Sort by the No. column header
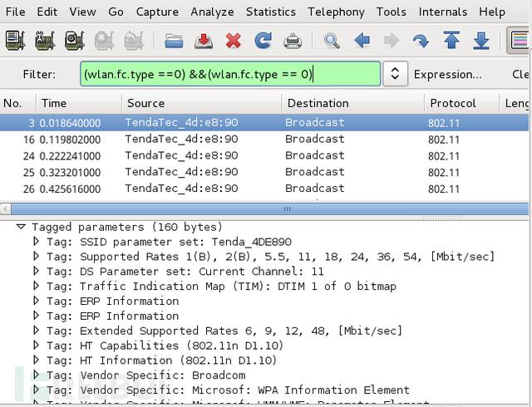The height and width of the screenshot is (407, 532). [x=17, y=103]
